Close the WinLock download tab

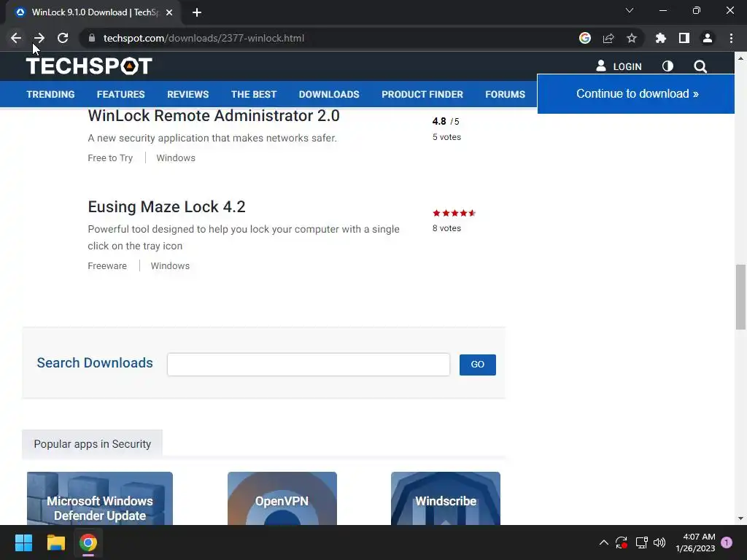click(x=169, y=12)
